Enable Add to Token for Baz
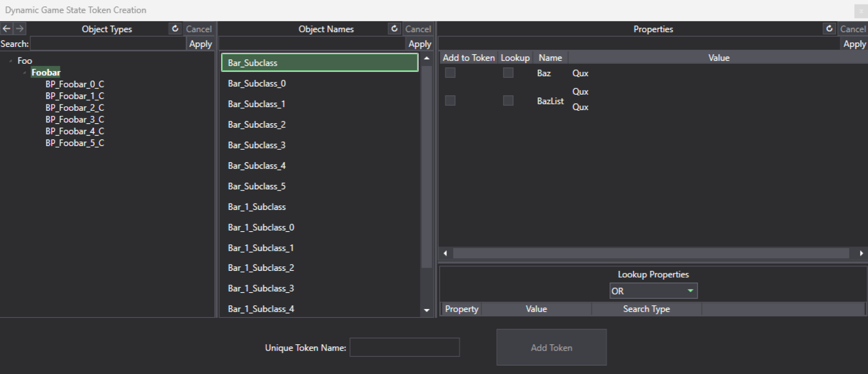This screenshot has height=374, width=868. [450, 73]
